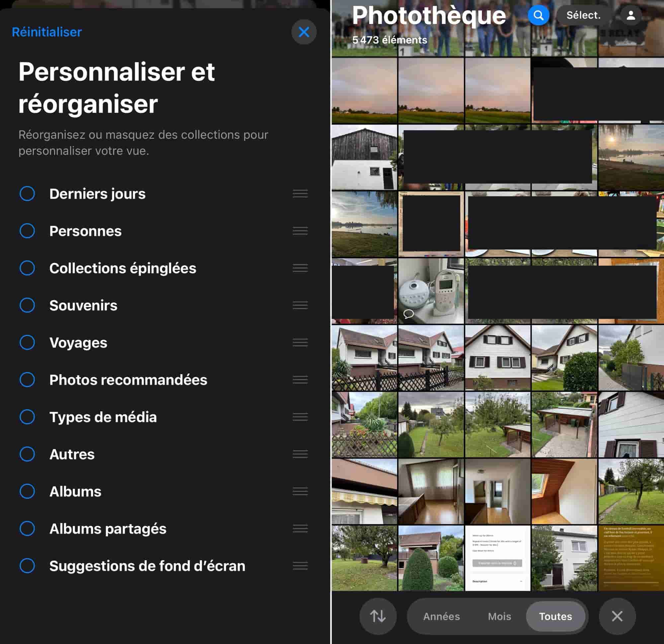Tap the sort arrows icon

pyautogui.click(x=378, y=616)
